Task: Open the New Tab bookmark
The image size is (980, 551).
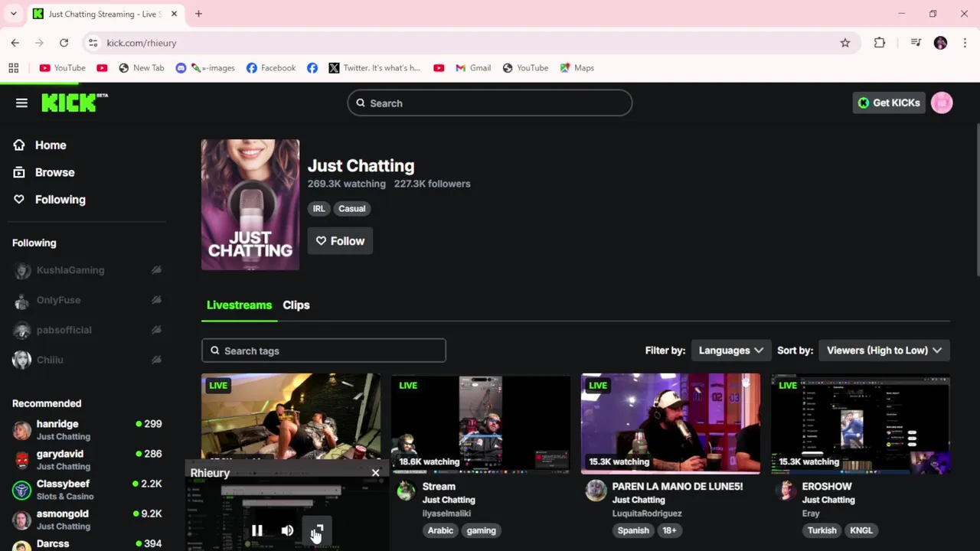Action: point(142,68)
